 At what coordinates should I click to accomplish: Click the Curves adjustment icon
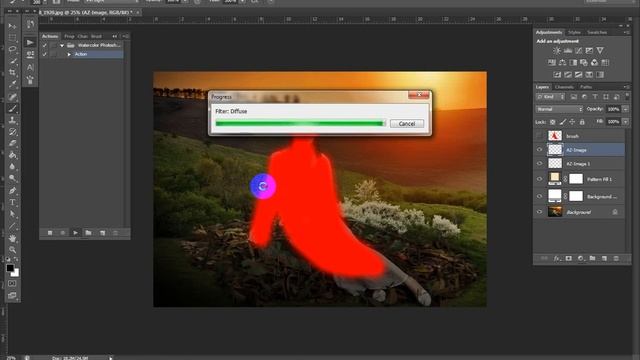578,51
